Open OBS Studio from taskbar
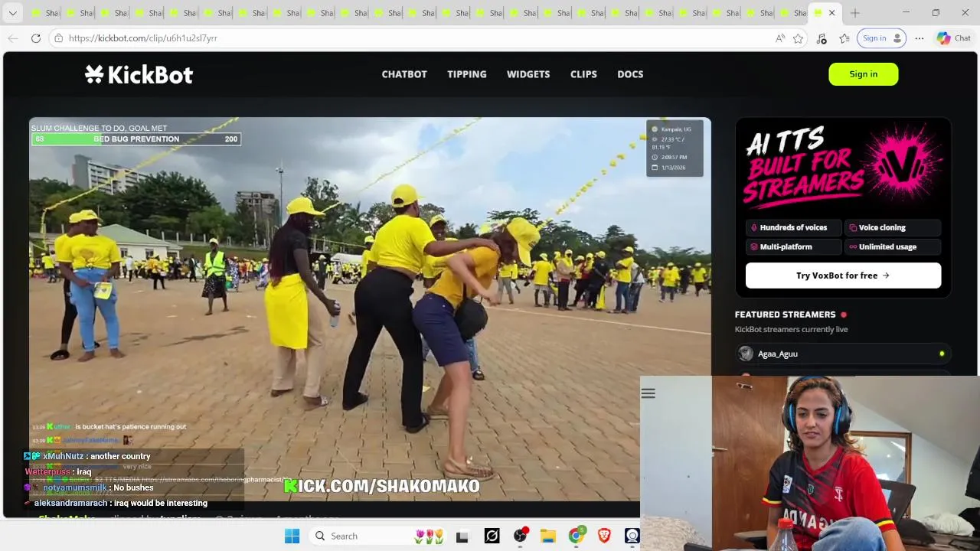The image size is (980, 551). tap(521, 536)
